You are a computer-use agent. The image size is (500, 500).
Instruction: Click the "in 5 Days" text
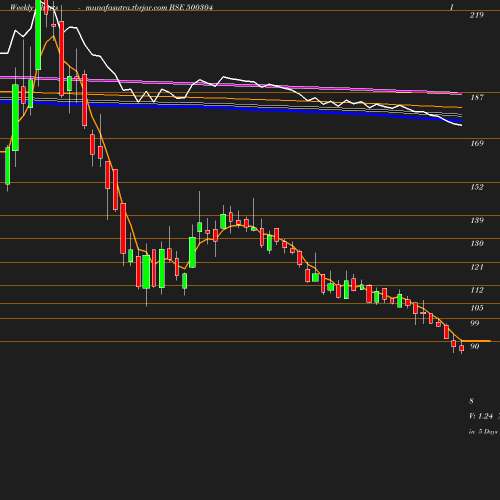[483, 432]
